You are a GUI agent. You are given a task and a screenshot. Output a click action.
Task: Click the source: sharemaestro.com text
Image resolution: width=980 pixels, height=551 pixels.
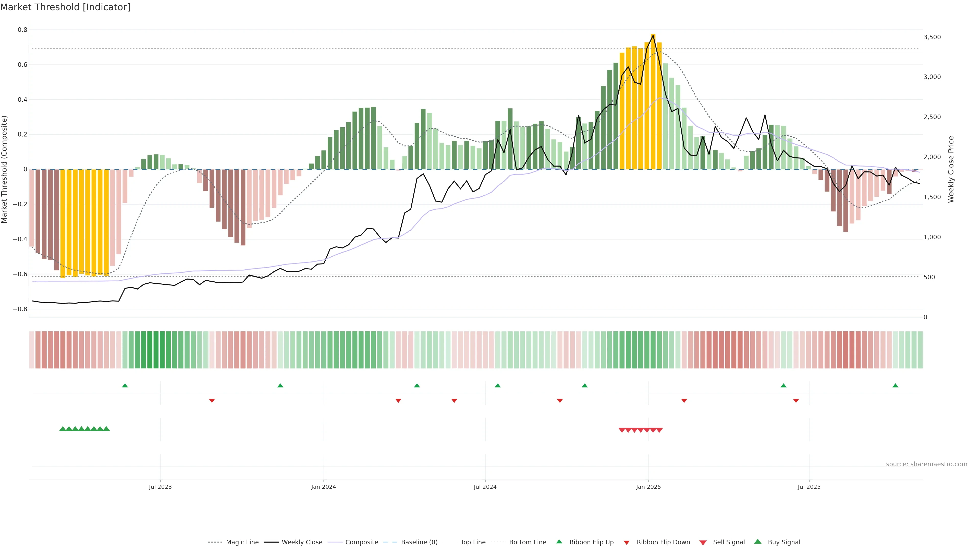click(926, 464)
